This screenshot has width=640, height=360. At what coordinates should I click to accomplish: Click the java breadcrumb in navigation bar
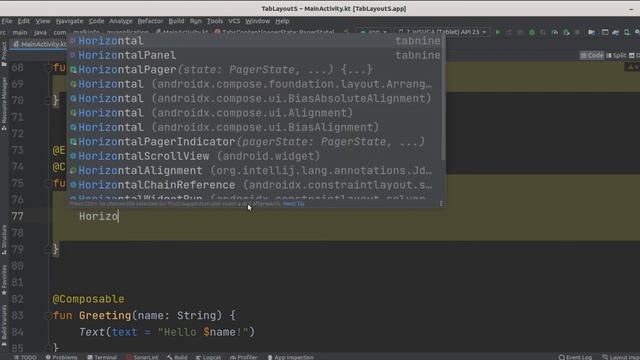coord(40,32)
